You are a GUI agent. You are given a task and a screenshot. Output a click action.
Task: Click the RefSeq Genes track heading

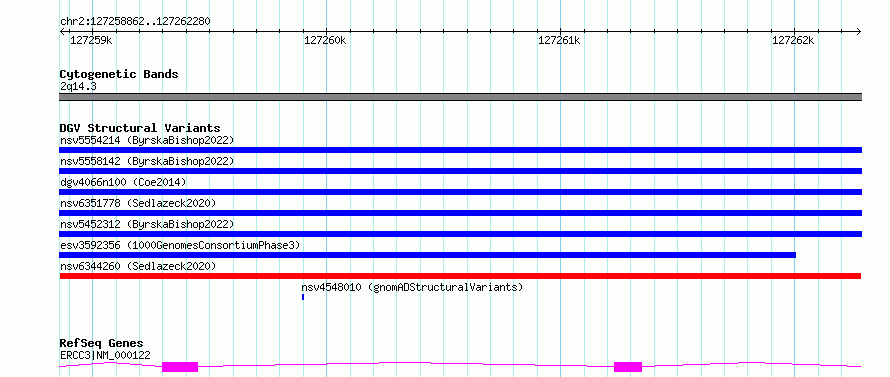[x=102, y=344]
